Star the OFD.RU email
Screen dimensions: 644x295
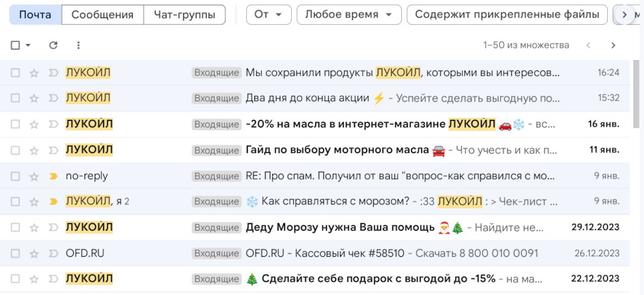[34, 253]
